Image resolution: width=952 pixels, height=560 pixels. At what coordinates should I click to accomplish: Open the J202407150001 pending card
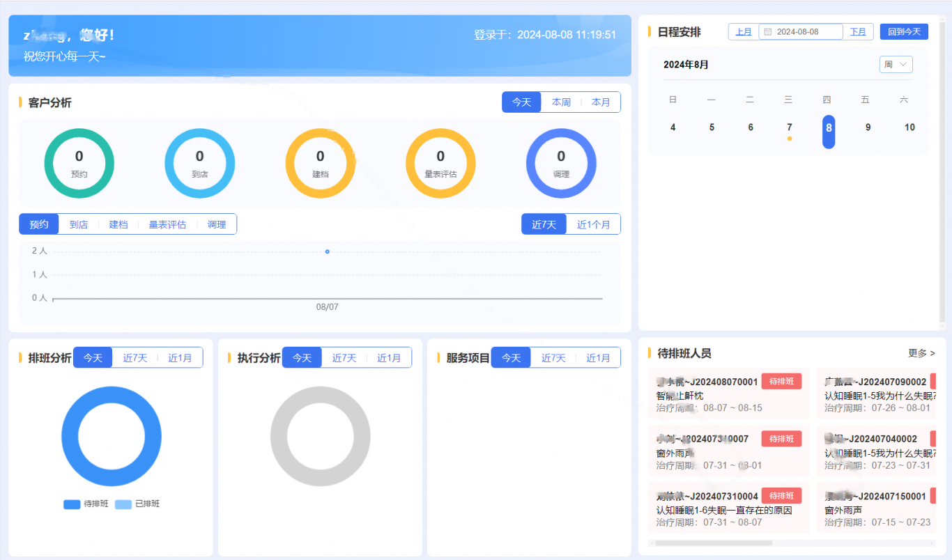click(876, 508)
